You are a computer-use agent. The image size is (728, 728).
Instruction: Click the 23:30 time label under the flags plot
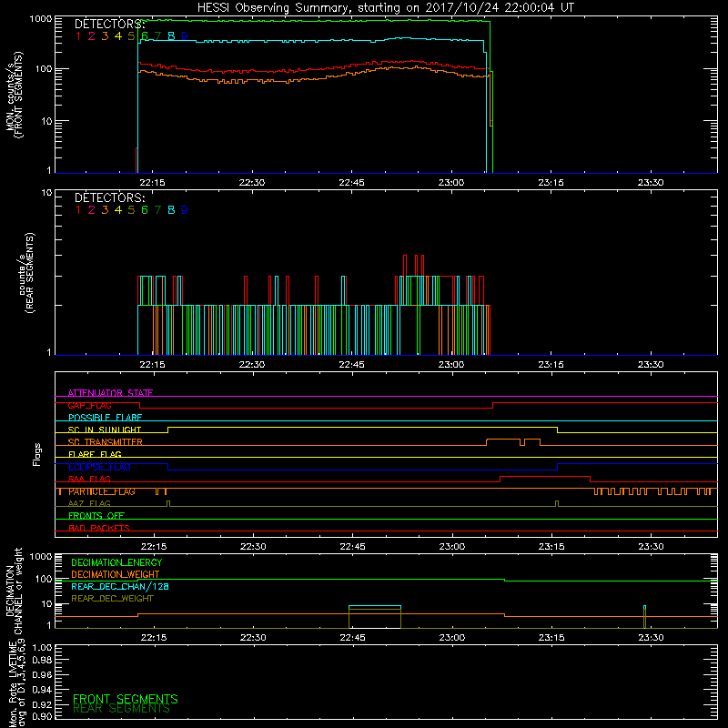point(651,547)
